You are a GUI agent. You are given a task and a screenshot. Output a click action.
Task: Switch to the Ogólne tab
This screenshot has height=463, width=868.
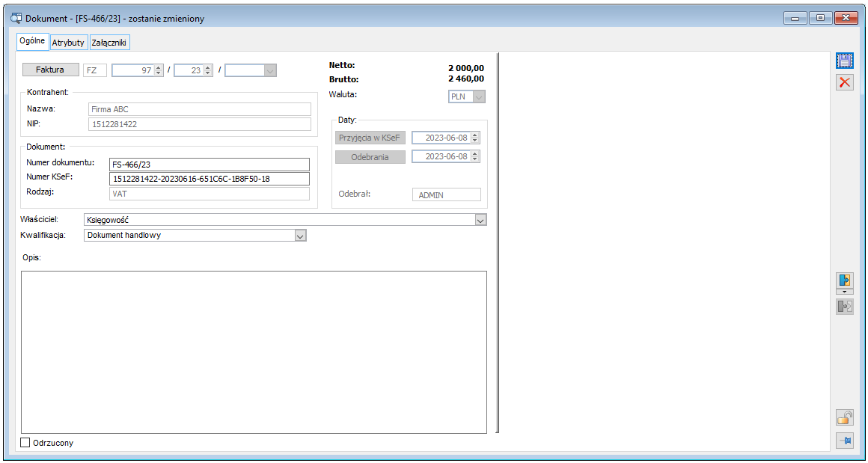point(32,41)
